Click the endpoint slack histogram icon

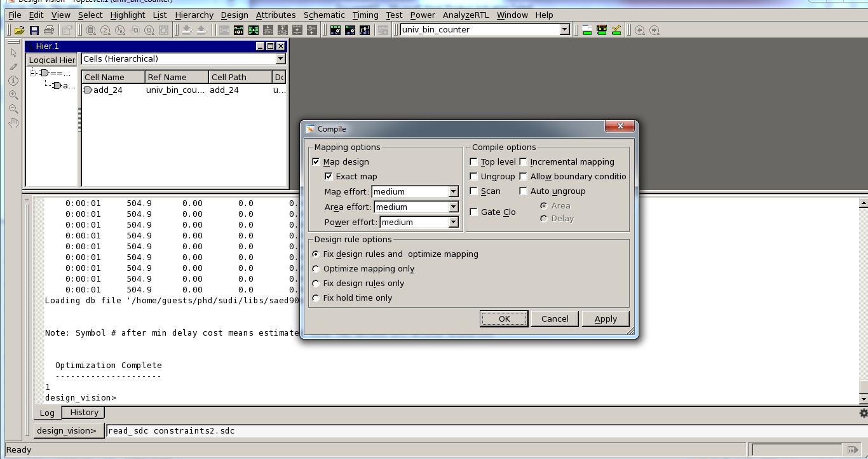click(x=336, y=30)
